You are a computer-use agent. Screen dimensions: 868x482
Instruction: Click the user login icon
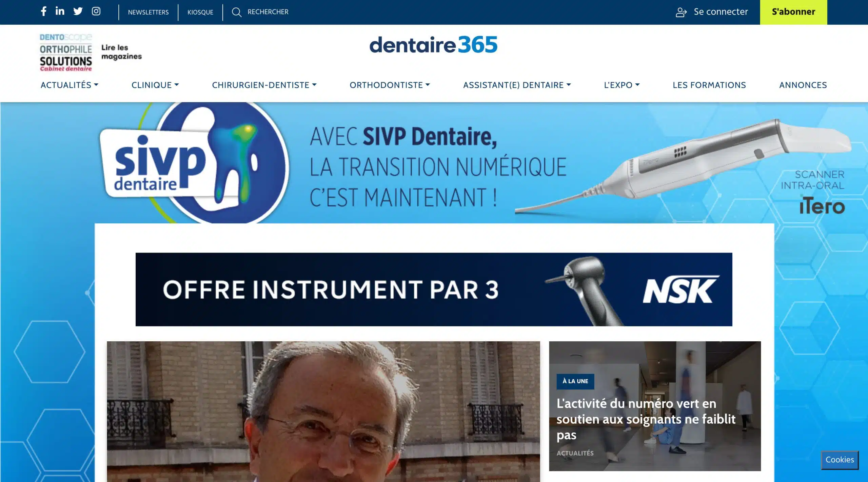[x=681, y=12]
